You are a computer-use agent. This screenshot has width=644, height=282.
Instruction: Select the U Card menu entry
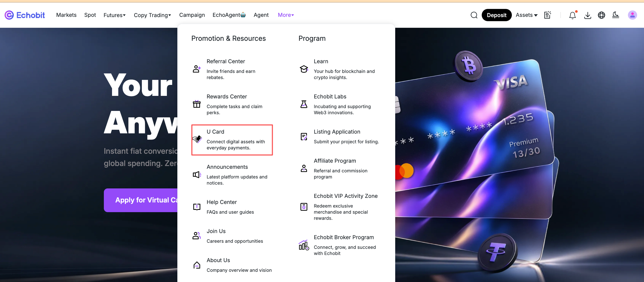(x=232, y=139)
